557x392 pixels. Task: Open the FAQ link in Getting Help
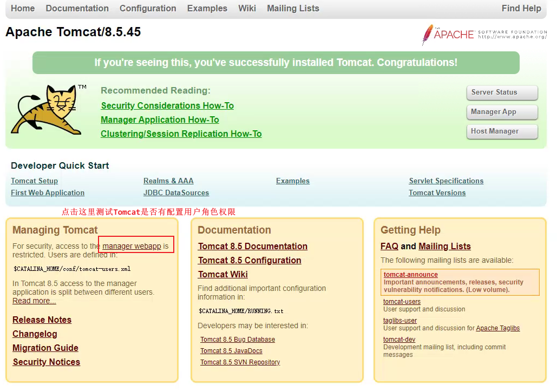tap(389, 246)
